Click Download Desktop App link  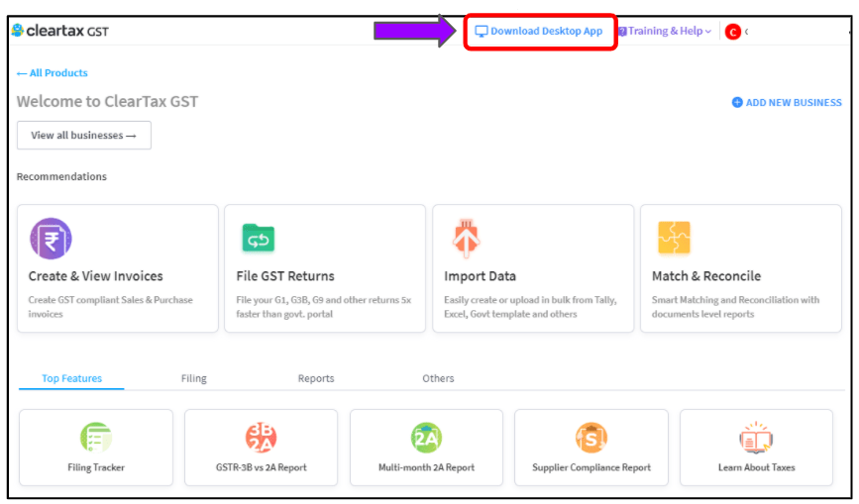pyautogui.click(x=539, y=32)
